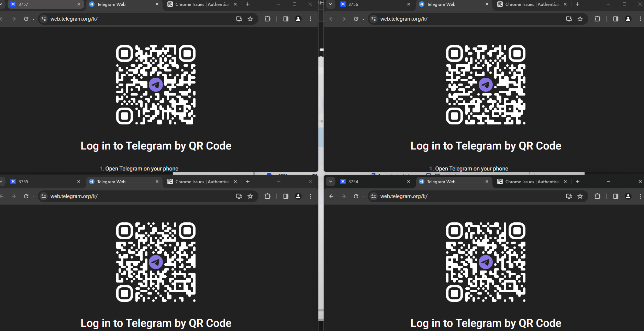Click the QR code in 3755 window

[156, 262]
